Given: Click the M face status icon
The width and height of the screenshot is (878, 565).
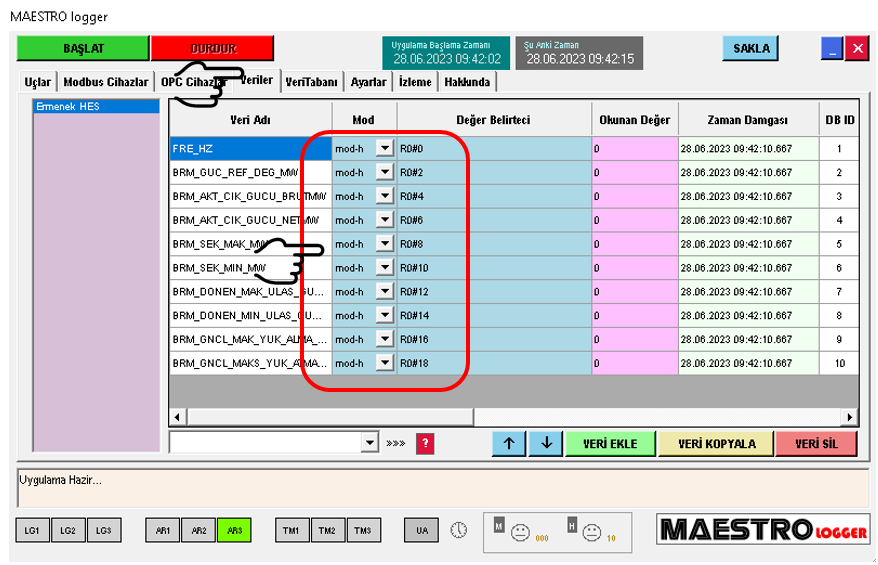Looking at the screenshot, I should (x=520, y=532).
